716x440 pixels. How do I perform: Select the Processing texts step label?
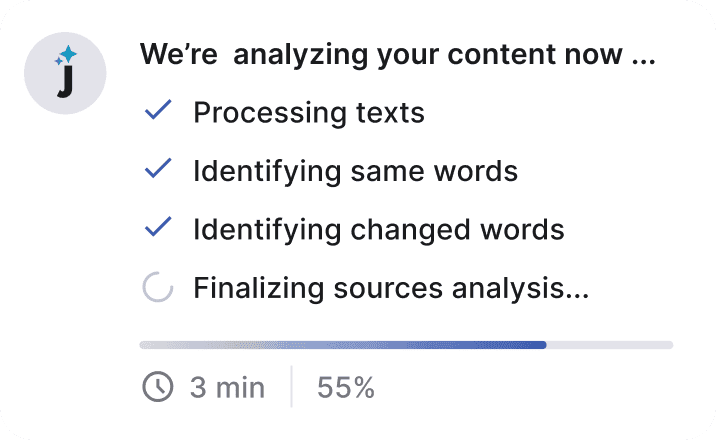309,112
